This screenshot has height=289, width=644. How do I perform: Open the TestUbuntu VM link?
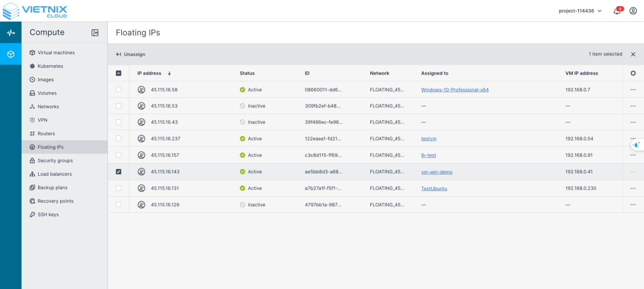click(x=434, y=188)
